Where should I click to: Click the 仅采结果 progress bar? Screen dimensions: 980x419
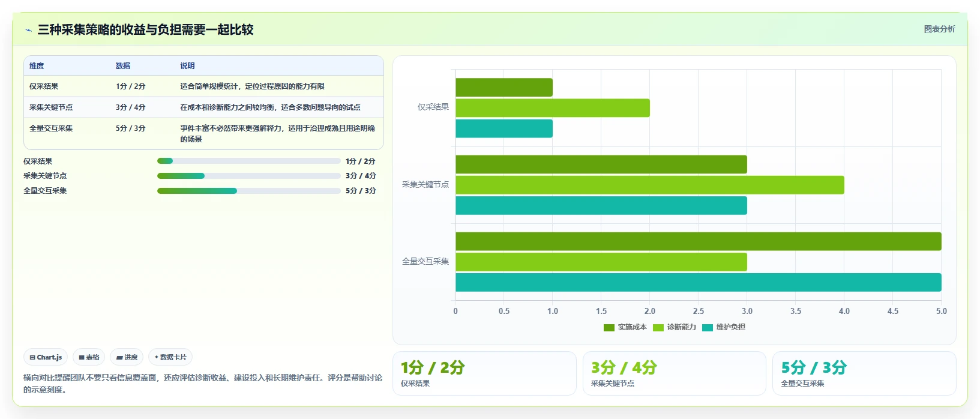tap(249, 161)
